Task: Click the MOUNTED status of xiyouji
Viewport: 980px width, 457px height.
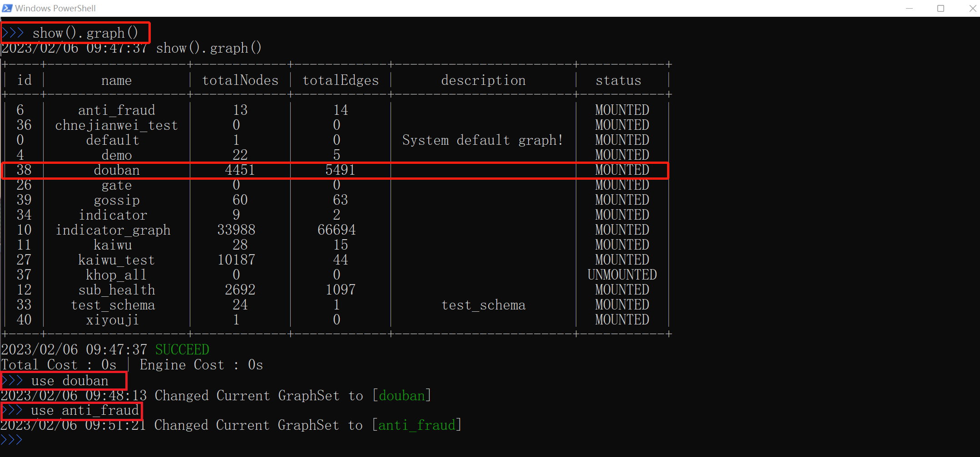Action: point(622,319)
